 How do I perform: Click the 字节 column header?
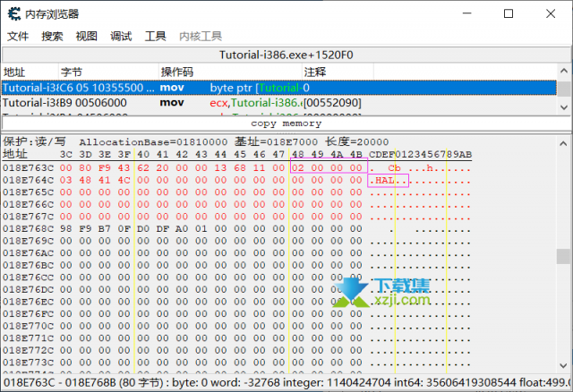tap(108, 72)
